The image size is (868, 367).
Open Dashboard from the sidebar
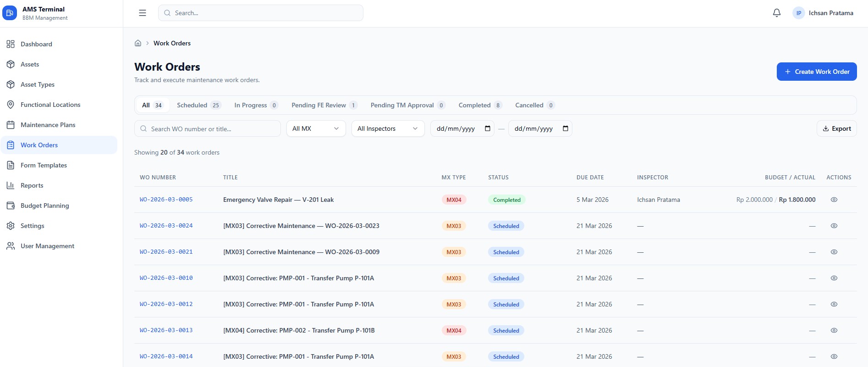pyautogui.click(x=36, y=44)
